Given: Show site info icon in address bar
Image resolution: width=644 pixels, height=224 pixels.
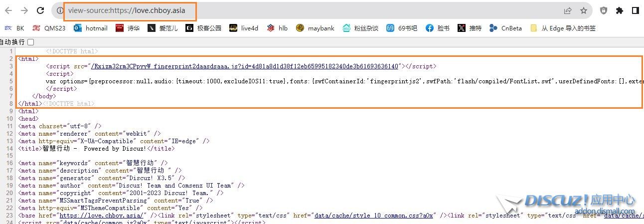Looking at the screenshot, I should 59,10.
